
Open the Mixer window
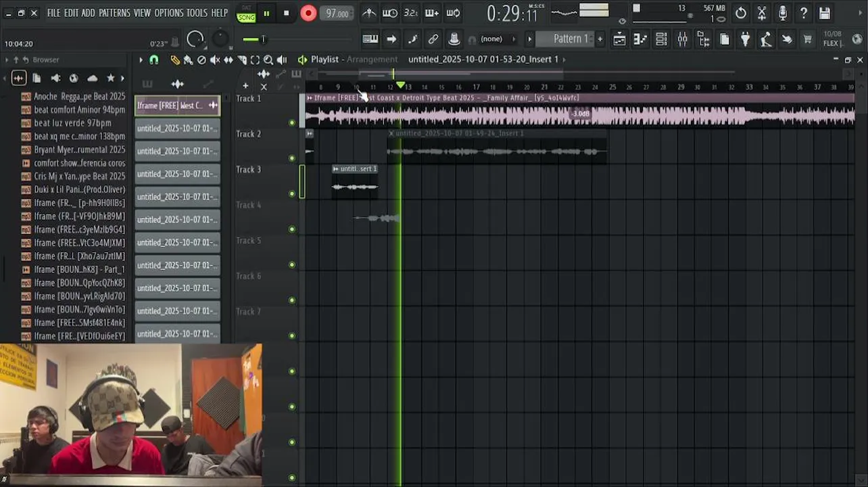683,39
